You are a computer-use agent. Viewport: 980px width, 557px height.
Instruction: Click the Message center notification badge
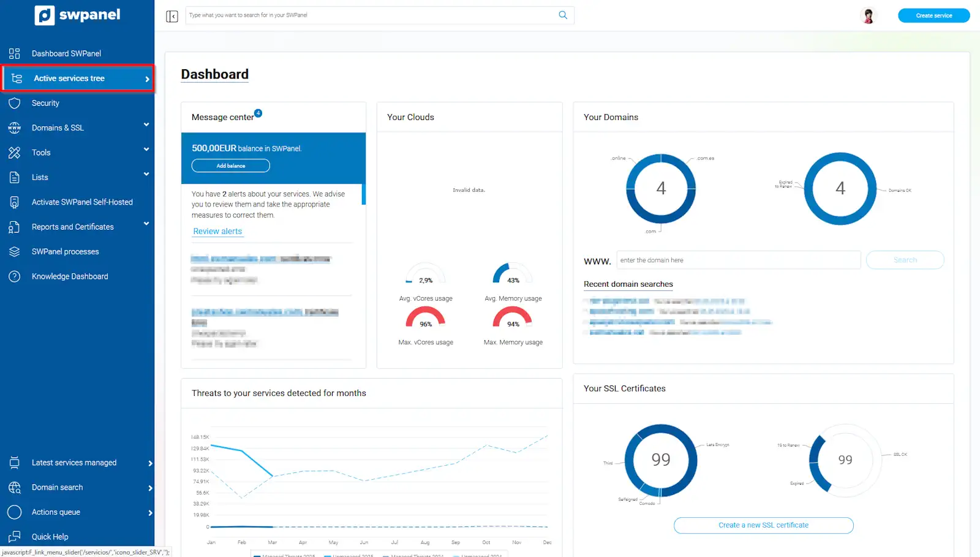[258, 113]
